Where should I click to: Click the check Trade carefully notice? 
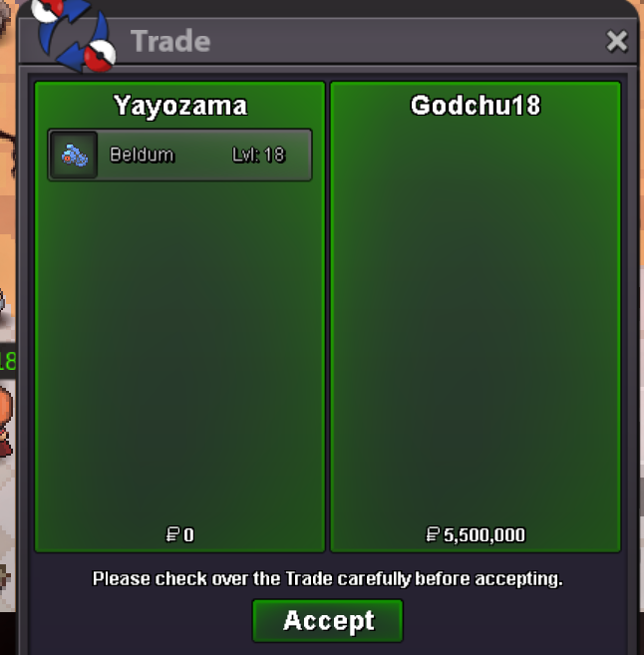(328, 579)
